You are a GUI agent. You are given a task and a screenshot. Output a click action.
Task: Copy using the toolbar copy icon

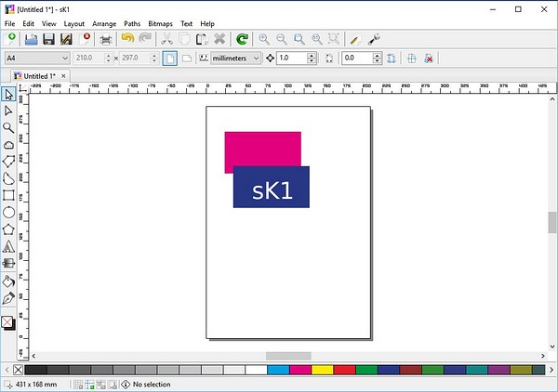[184, 39]
